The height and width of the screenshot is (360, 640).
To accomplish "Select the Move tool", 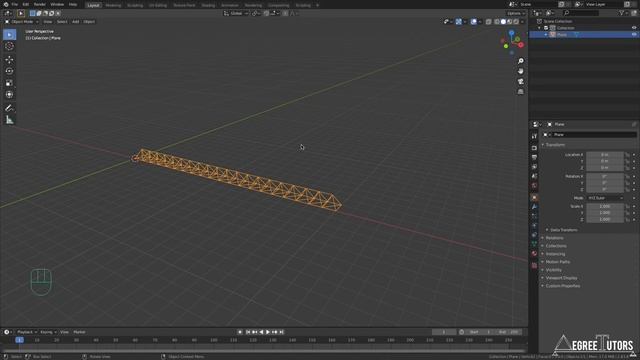I will pos(9,60).
